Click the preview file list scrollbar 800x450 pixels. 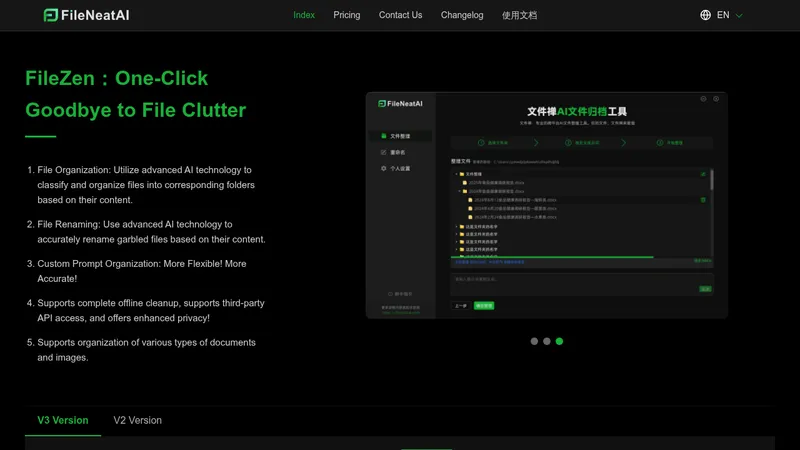click(711, 180)
